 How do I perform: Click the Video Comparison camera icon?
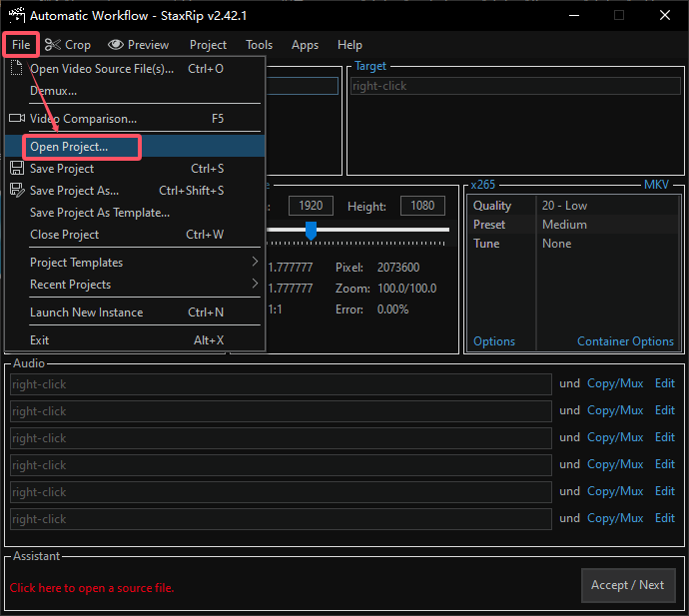point(16,119)
